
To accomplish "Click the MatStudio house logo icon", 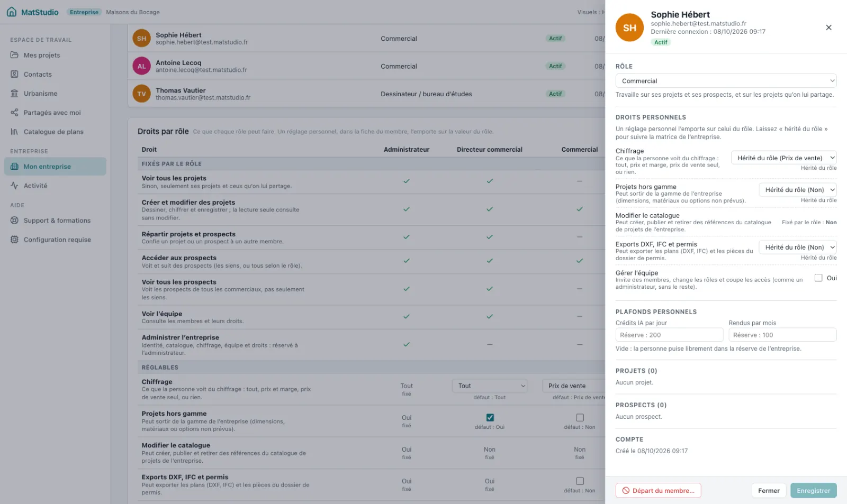I will [x=12, y=12].
